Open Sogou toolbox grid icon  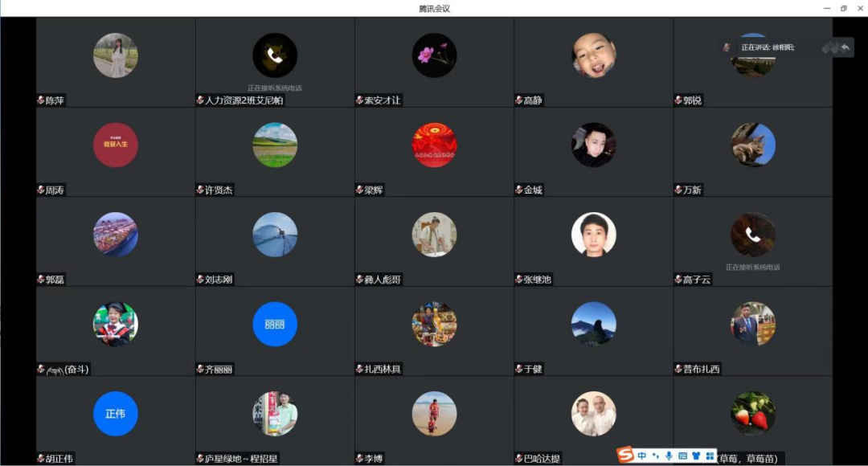[710, 456]
